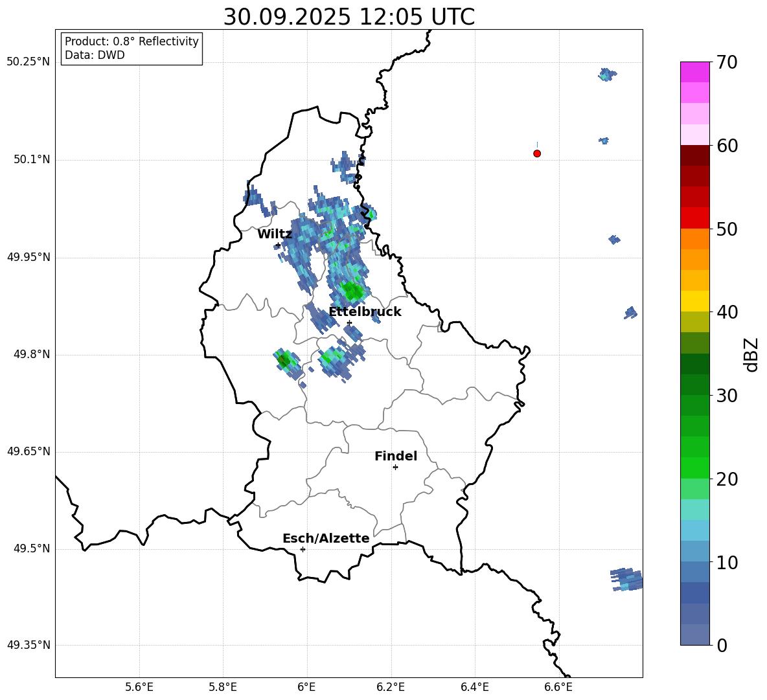Screen dimensions: 767x700
Task: Select the Findel city label
Action: pos(396,457)
